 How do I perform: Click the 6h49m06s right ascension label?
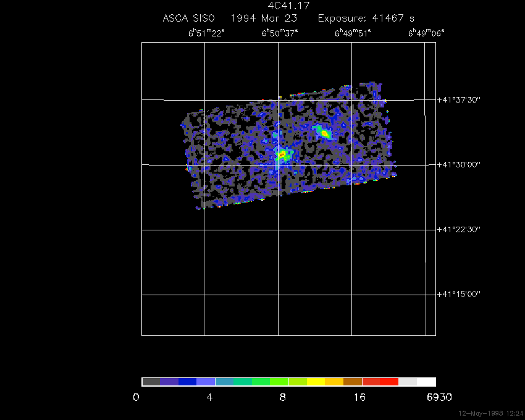coord(426,33)
